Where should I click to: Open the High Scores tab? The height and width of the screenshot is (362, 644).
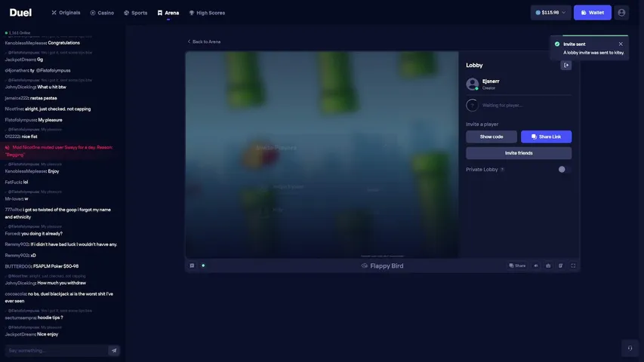click(207, 13)
